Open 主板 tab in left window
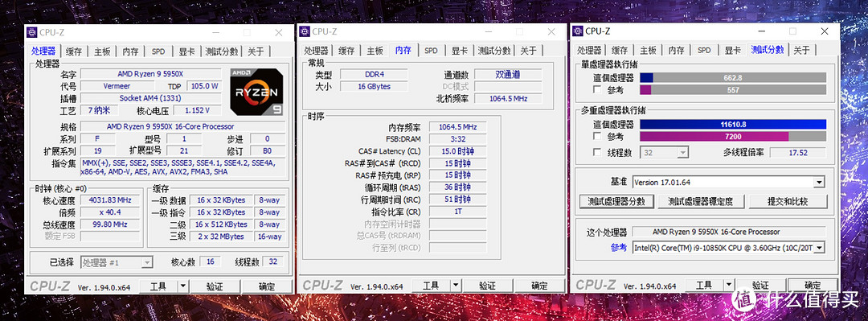 (102, 51)
